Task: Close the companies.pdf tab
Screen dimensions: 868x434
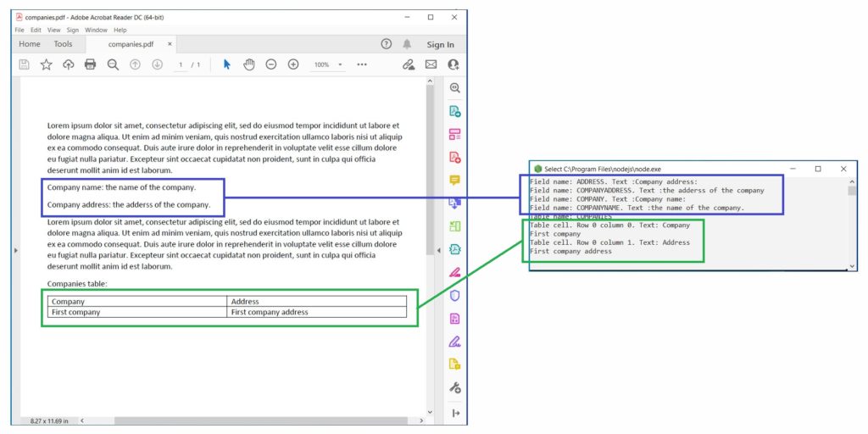Action: tap(170, 44)
